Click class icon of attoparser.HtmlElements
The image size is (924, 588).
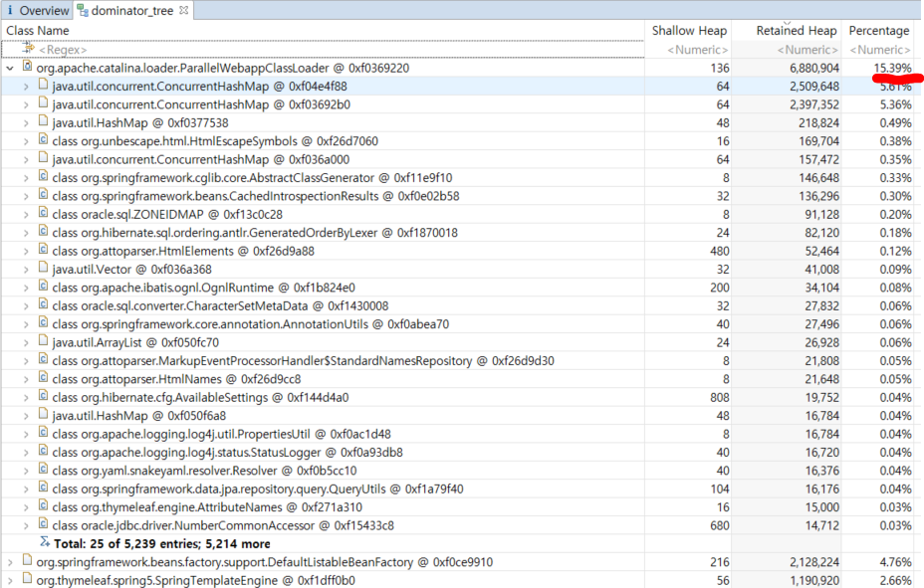click(x=43, y=250)
